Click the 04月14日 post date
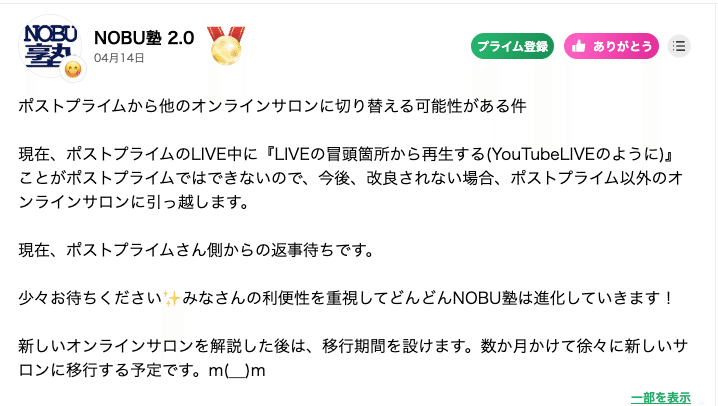The height and width of the screenshot is (406, 718). coord(119,58)
